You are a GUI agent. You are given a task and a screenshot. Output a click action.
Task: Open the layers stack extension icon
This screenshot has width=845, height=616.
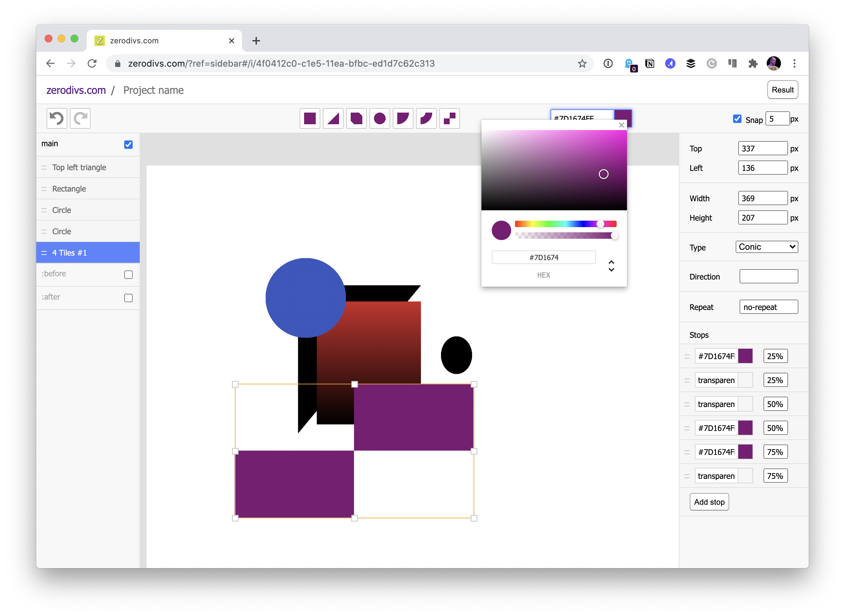pos(691,63)
